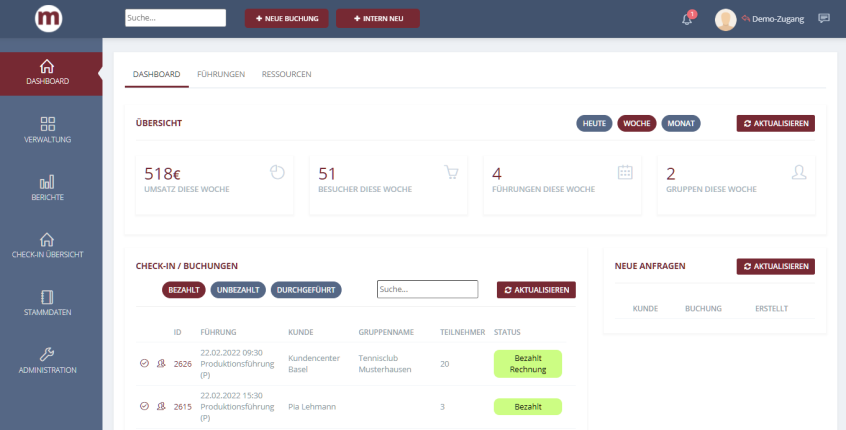Click group icon for booking 2615

(x=159, y=407)
